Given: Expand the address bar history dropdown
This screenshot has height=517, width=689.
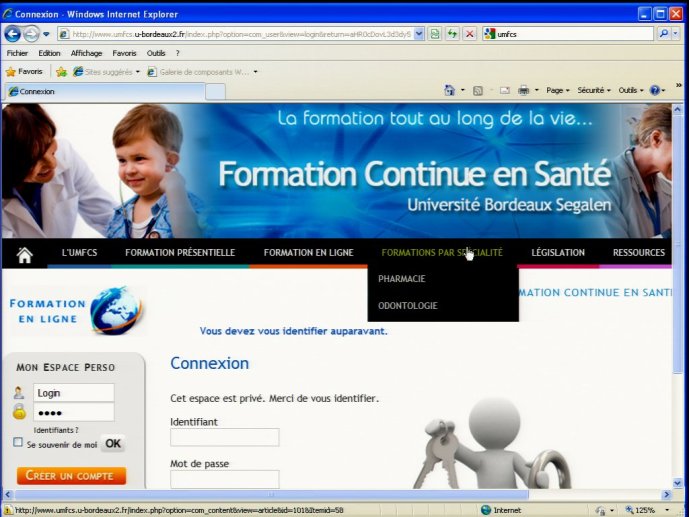Looking at the screenshot, I should pos(419,34).
